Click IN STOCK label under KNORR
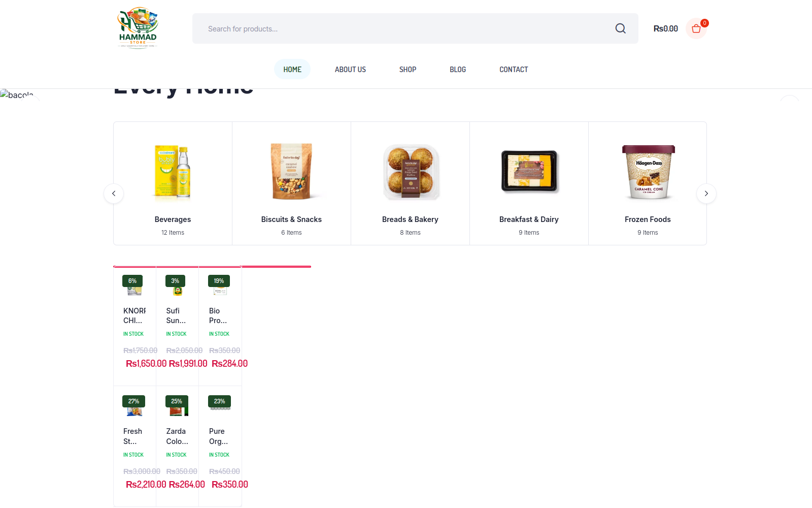Image resolution: width=812 pixels, height=508 pixels. click(133, 334)
